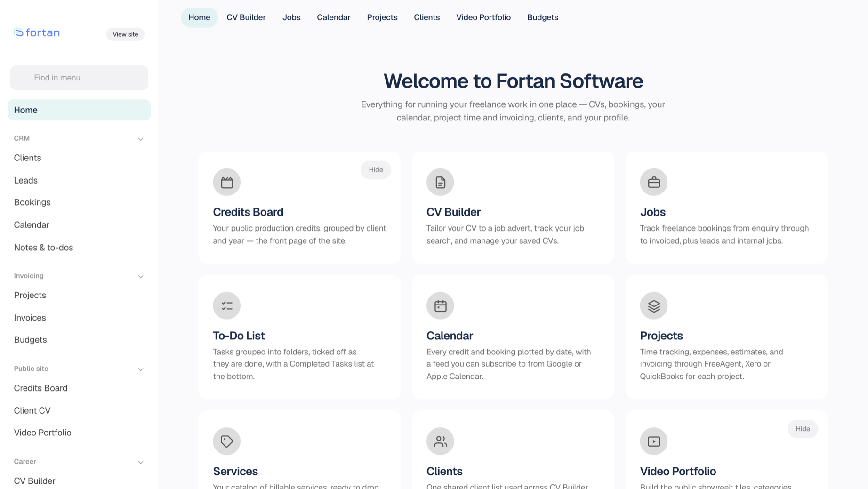
Task: Switch to the CV Builder top tab
Action: (246, 17)
